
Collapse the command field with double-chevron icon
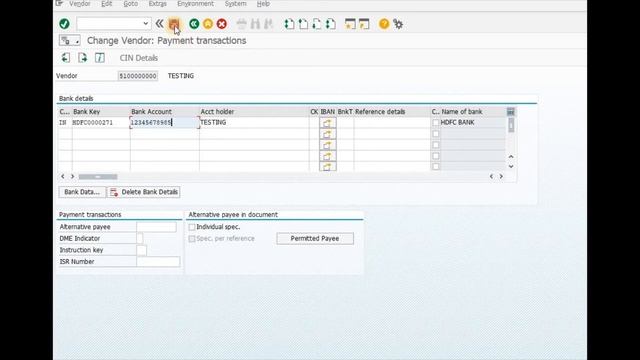pos(159,24)
